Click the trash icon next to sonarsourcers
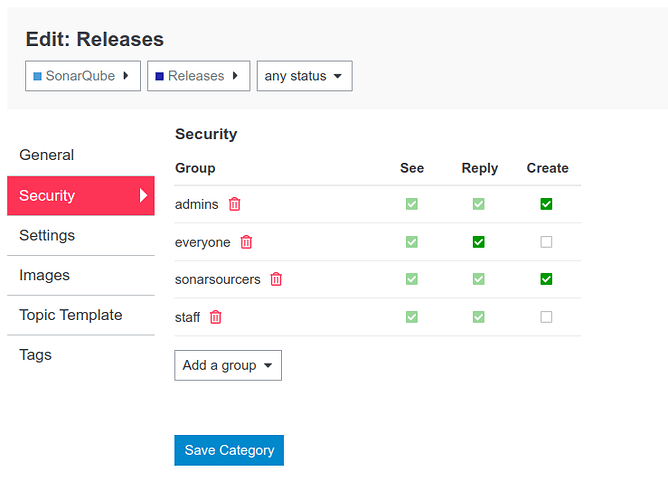Screen dimensions: 668x500 point(276,279)
